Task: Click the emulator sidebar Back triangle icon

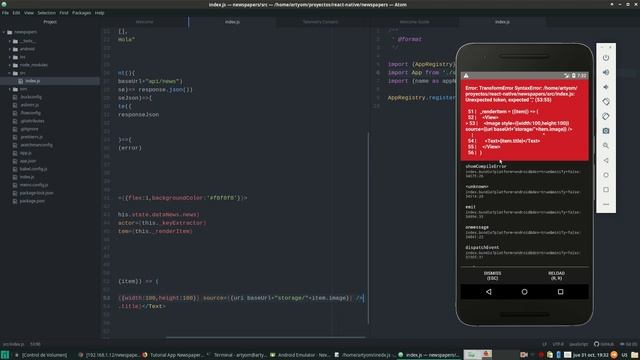Action: coord(606,160)
